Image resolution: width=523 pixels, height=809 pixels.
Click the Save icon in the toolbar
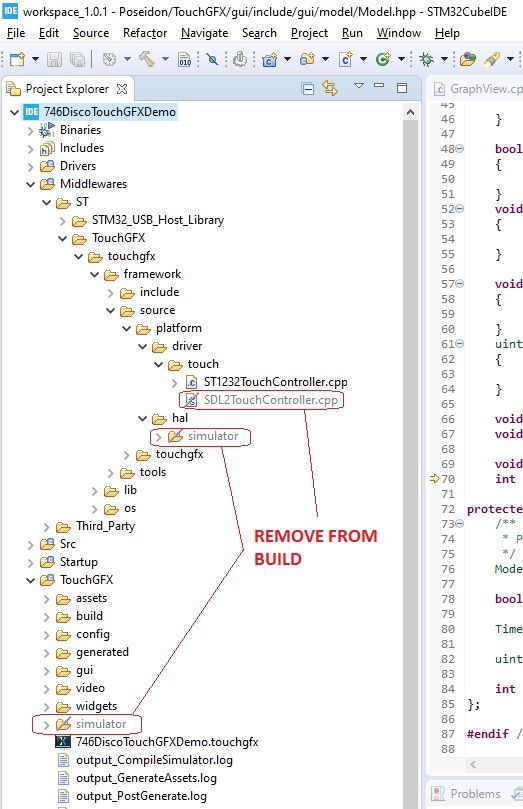(x=54, y=60)
